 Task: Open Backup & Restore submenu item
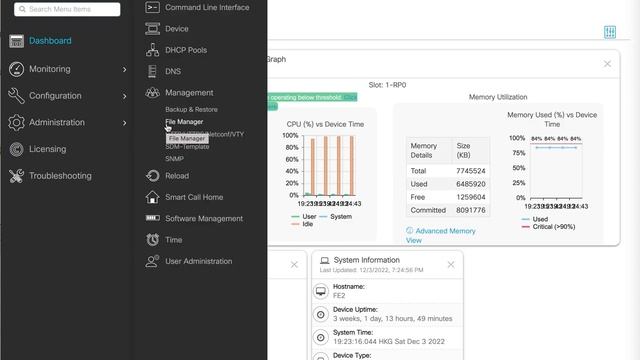(191, 109)
